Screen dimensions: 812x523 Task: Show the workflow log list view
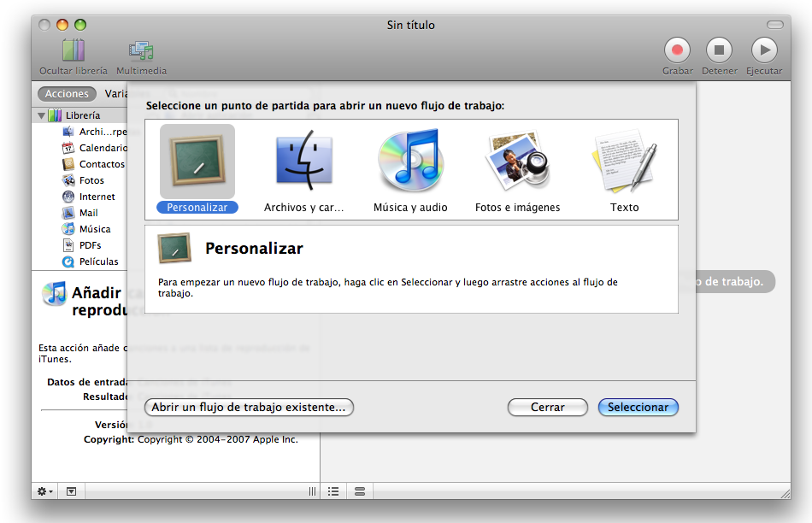(333, 491)
